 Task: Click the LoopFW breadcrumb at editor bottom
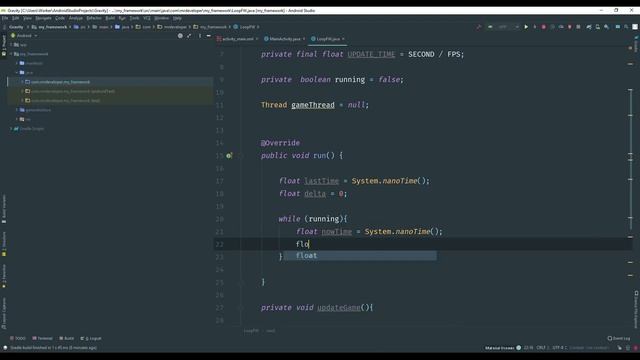tap(251, 331)
